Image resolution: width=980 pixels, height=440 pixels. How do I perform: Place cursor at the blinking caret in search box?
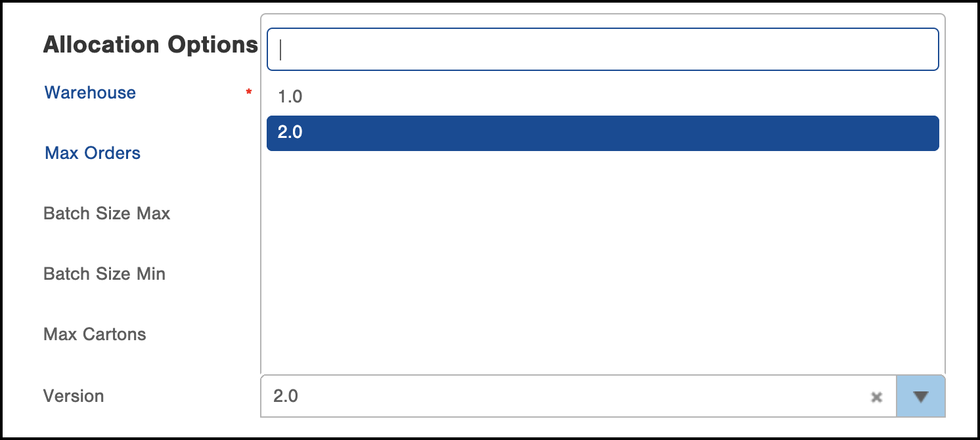pyautogui.click(x=281, y=49)
